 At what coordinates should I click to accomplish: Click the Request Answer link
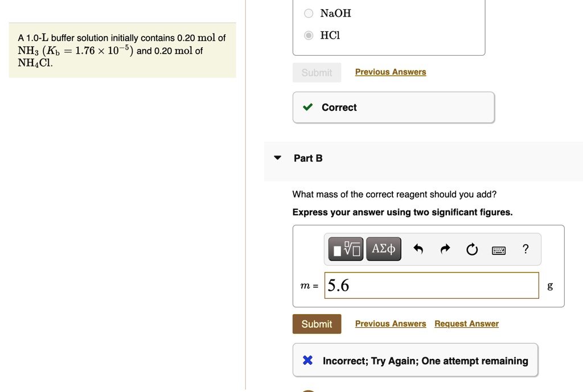pos(466,324)
